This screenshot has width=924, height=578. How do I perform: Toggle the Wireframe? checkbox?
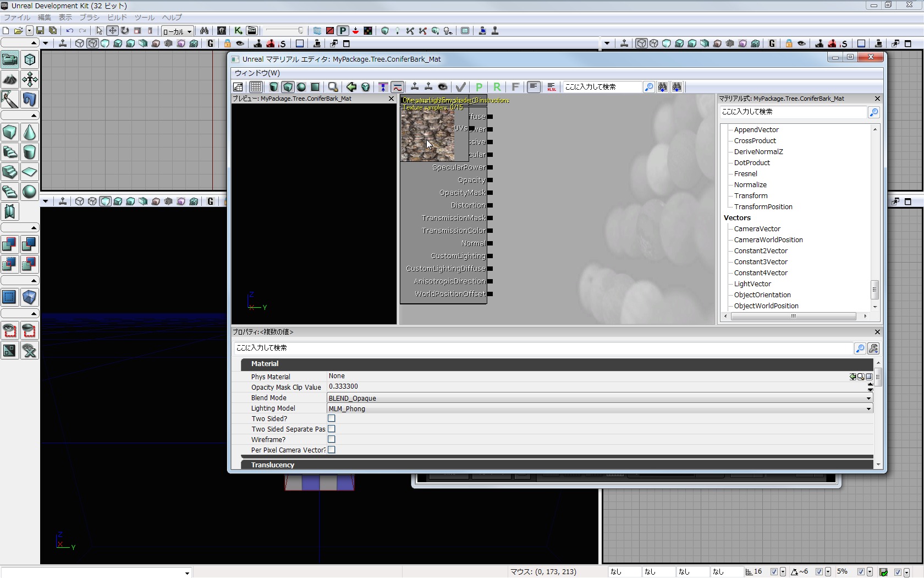pyautogui.click(x=332, y=440)
